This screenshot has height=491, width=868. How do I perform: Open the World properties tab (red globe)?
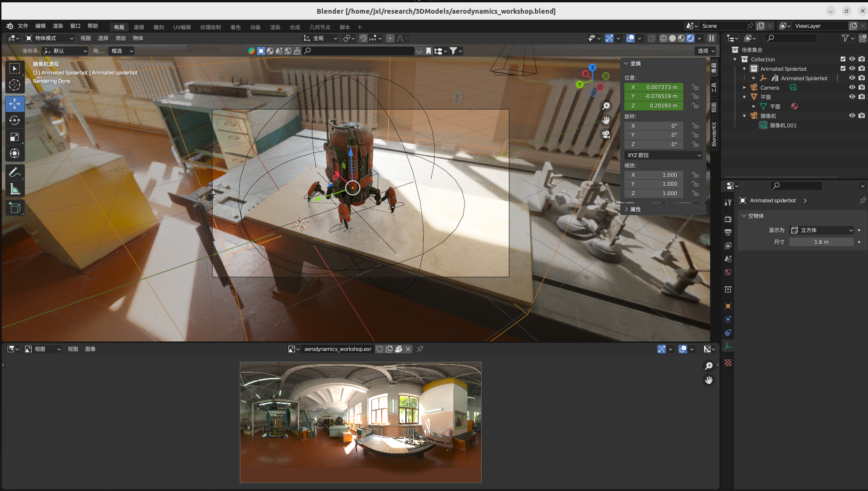[x=728, y=272]
